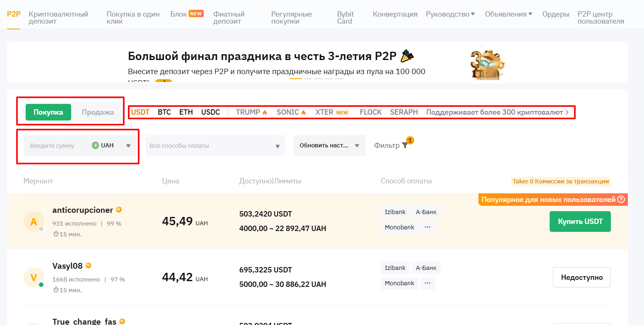Click the price 44,42 UAH
The height and width of the screenshot is (325, 644).
click(185, 277)
